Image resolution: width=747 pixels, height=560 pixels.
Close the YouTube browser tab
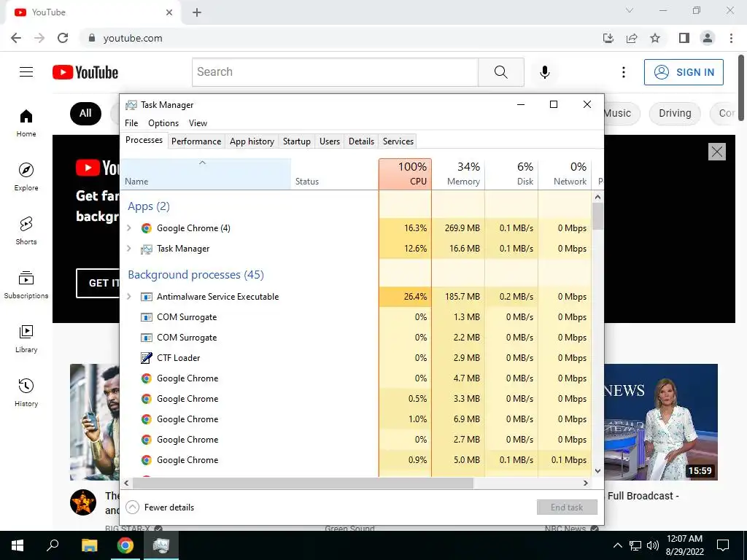(x=169, y=12)
